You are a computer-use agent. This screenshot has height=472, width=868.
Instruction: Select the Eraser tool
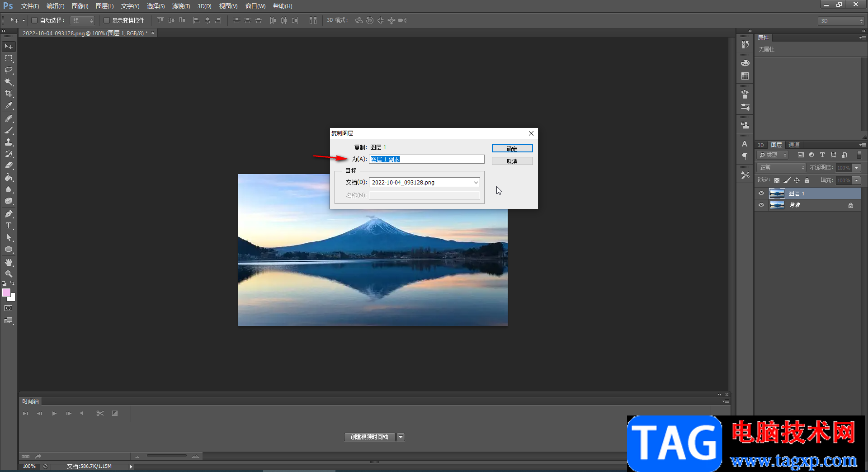(x=9, y=165)
